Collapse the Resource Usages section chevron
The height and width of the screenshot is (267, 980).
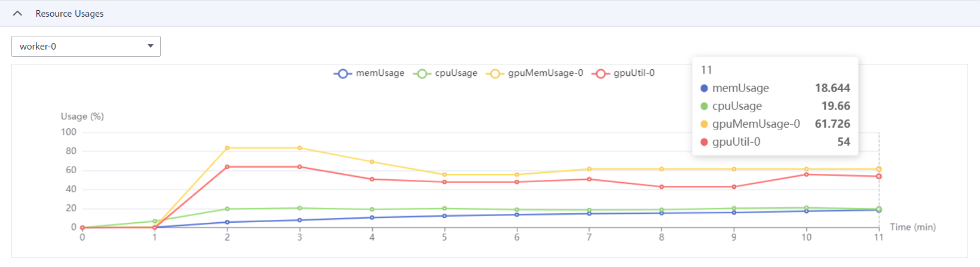tap(17, 13)
